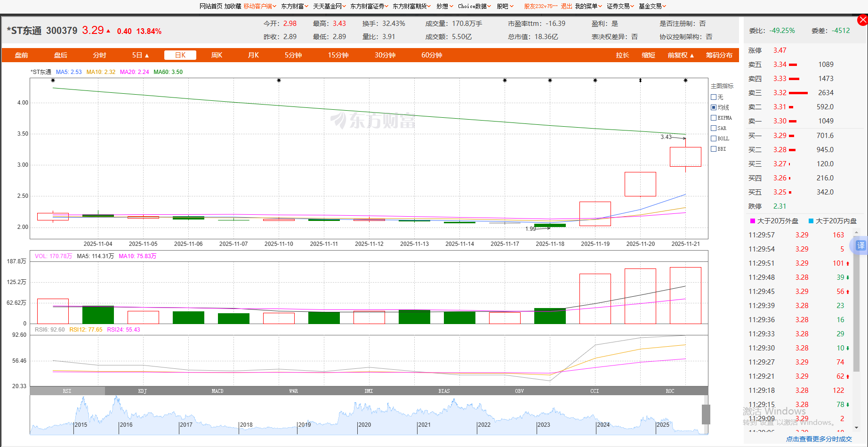This screenshot has height=447, width=868.
Task: Click the 2020 point on history timeline
Action: [364, 425]
